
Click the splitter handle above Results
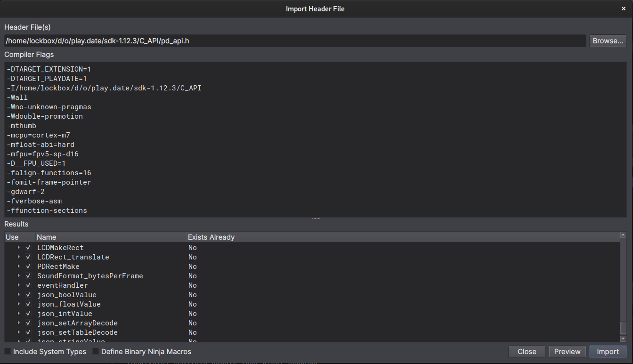click(x=316, y=218)
